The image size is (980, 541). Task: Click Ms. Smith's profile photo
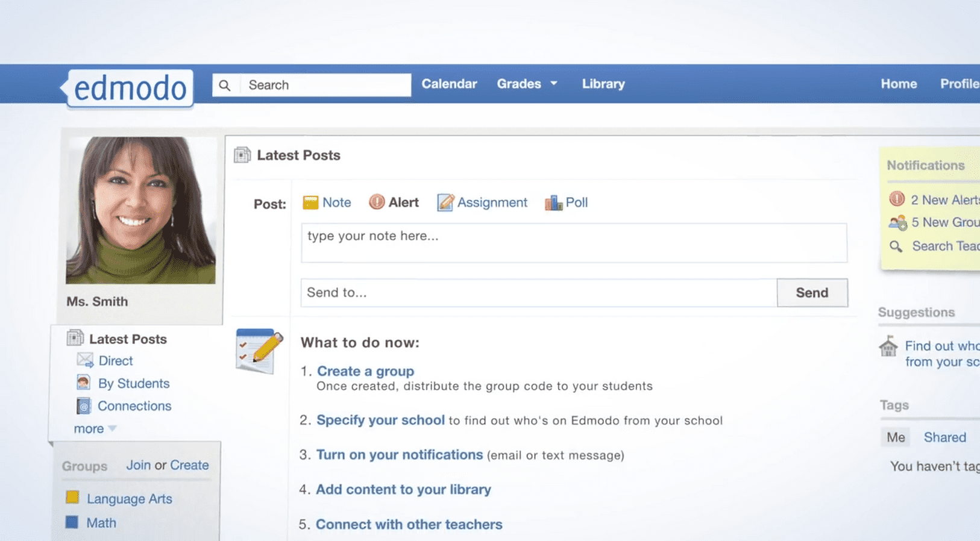click(140, 210)
